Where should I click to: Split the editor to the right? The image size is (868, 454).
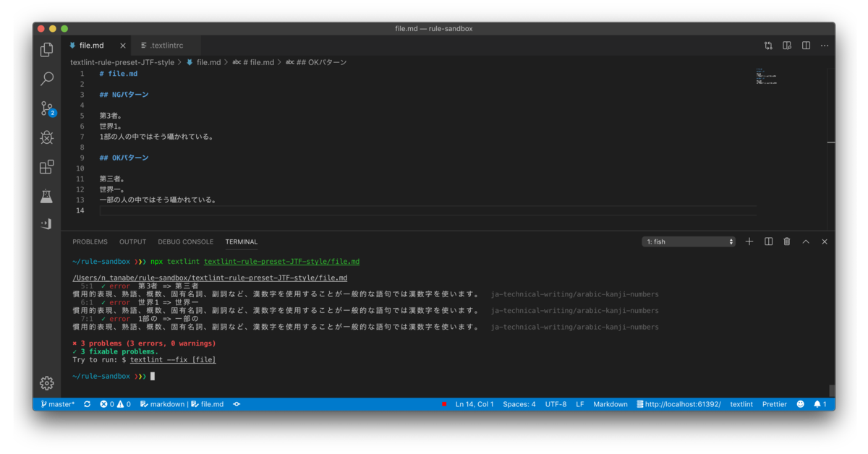[806, 46]
